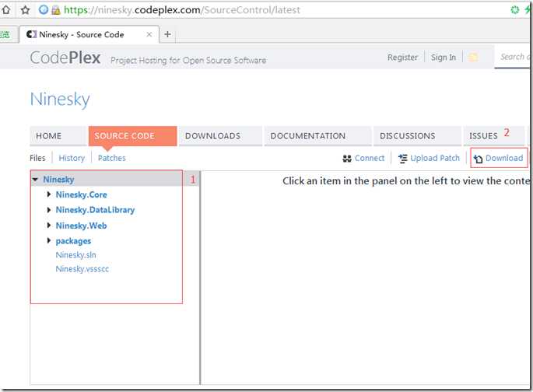Viewport: 533px width, 392px height.
Task: Click the address bar URL
Action: 182,10
